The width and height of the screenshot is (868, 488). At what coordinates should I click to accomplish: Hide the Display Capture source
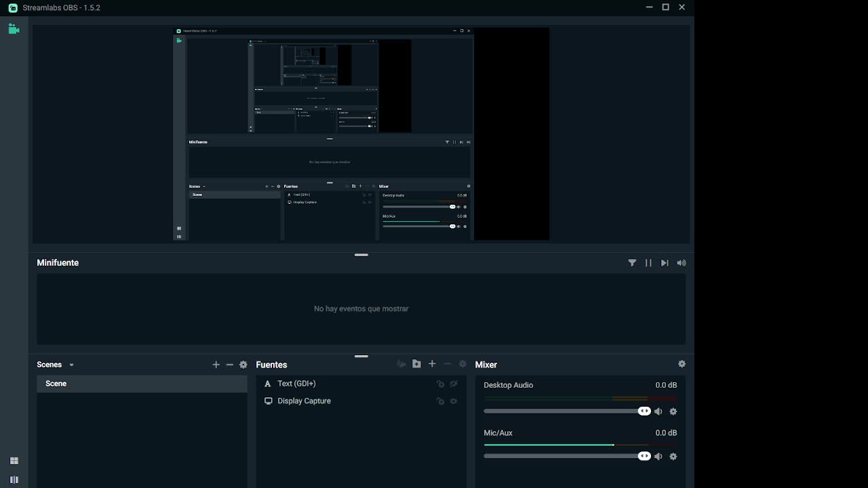click(454, 401)
